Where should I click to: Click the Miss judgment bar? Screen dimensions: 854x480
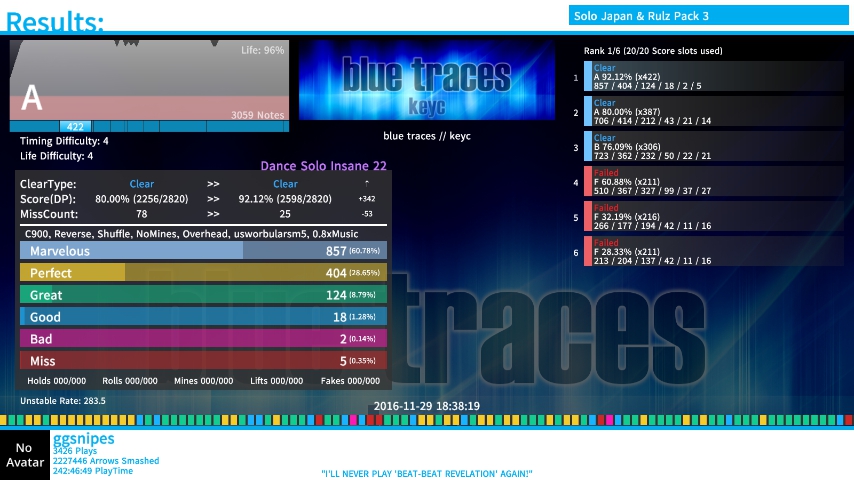203,361
